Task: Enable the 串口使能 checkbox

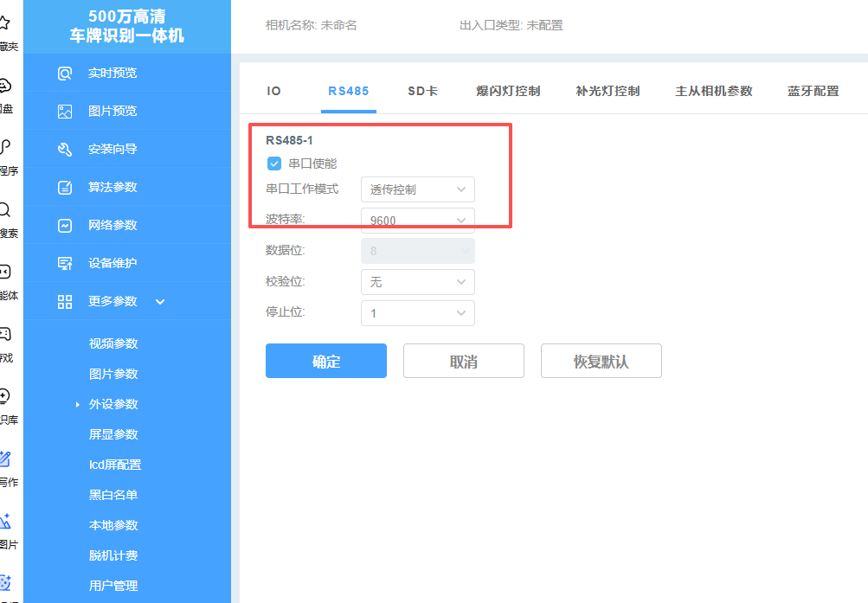Action: point(274,164)
